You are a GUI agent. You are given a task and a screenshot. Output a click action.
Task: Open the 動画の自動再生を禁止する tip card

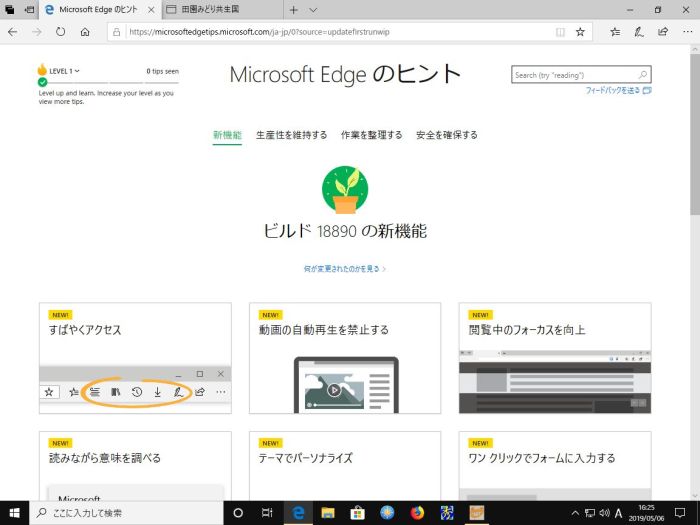pos(345,360)
